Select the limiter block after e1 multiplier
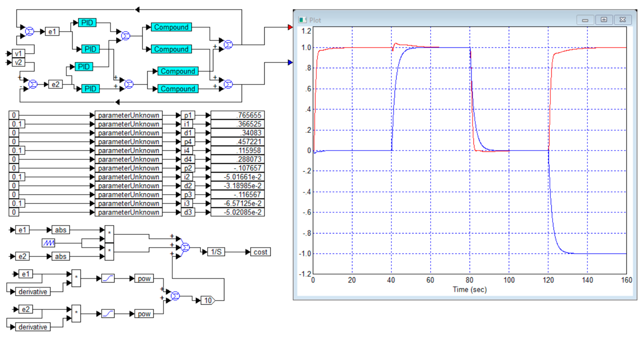Image resolution: width=644 pixels, height=337 pixels. [x=108, y=278]
